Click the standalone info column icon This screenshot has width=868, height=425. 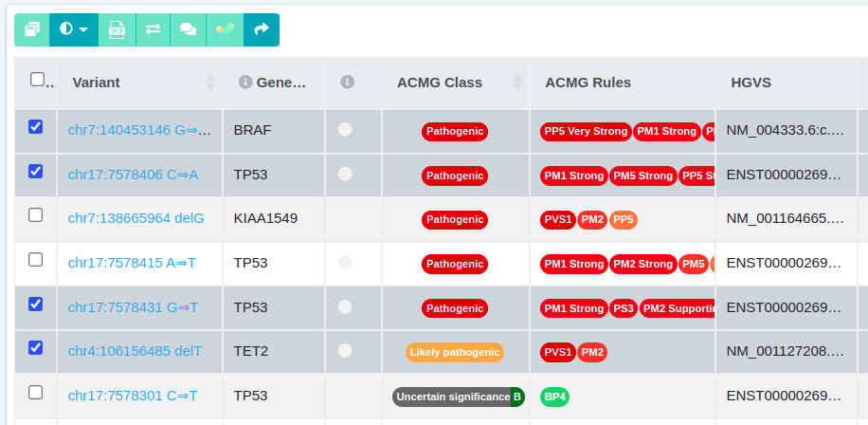[x=347, y=82]
